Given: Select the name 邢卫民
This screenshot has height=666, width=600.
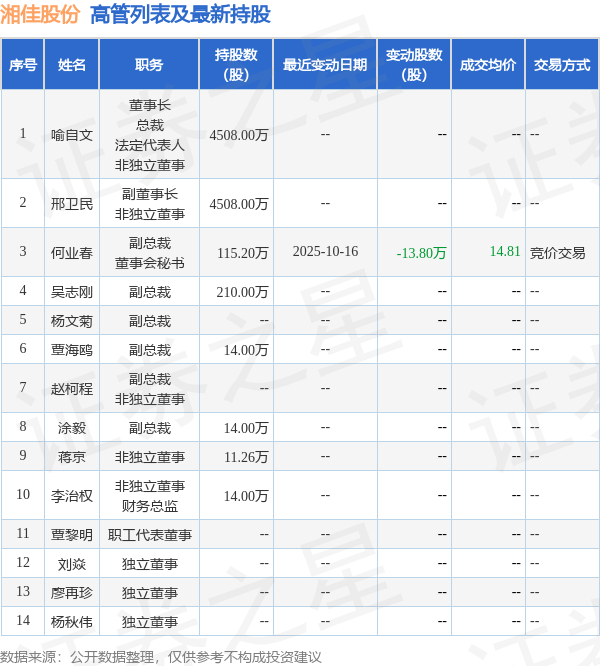Looking at the screenshot, I should coord(72,204).
